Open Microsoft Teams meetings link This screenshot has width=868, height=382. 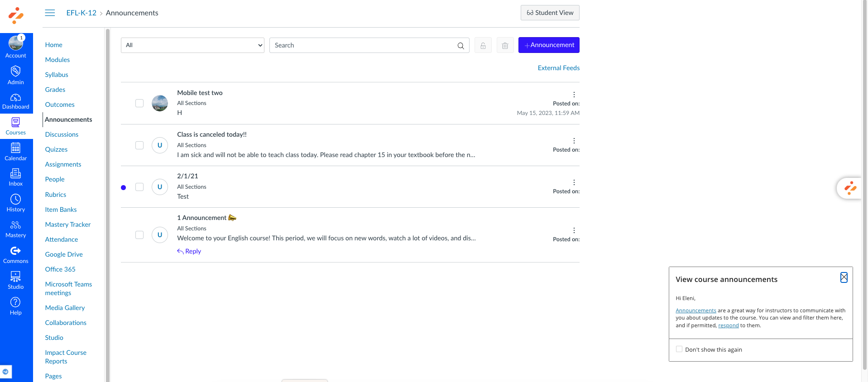(x=68, y=288)
